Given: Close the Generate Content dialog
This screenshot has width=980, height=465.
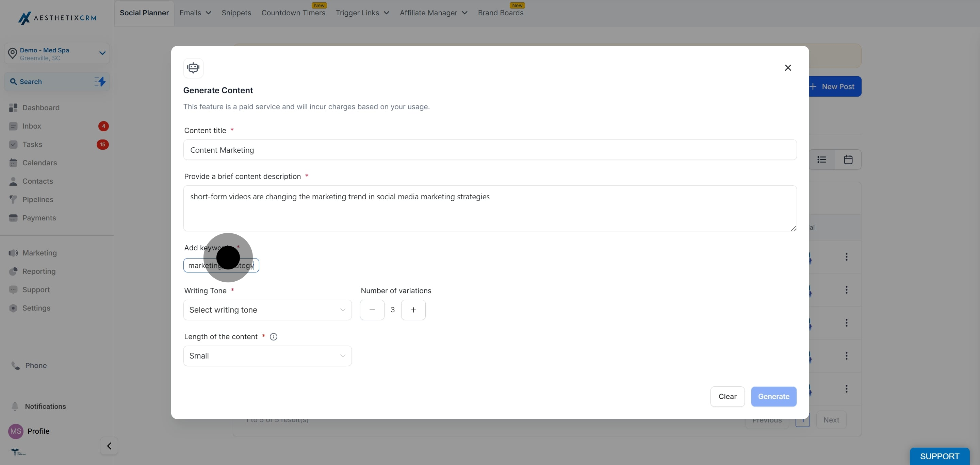Looking at the screenshot, I should [788, 68].
